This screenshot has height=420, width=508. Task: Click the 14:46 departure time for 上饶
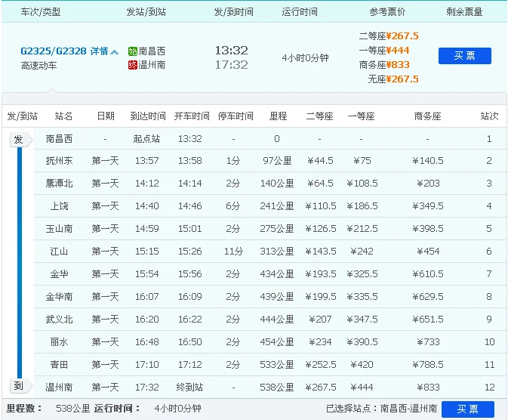click(190, 206)
